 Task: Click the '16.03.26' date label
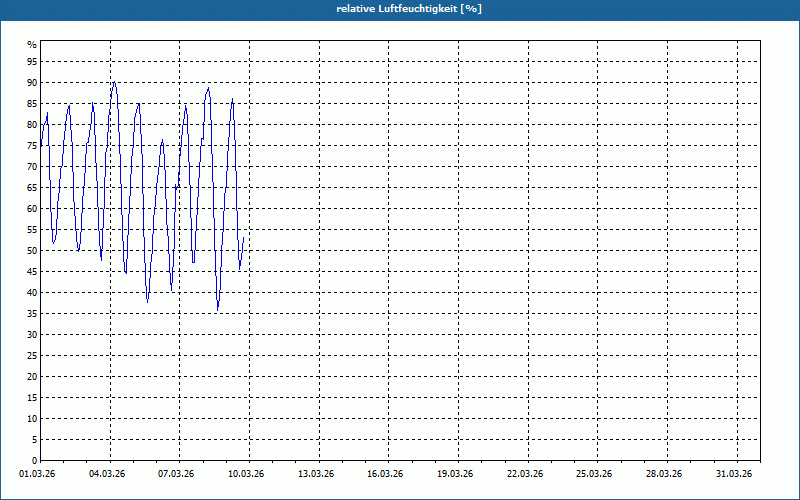click(x=385, y=474)
